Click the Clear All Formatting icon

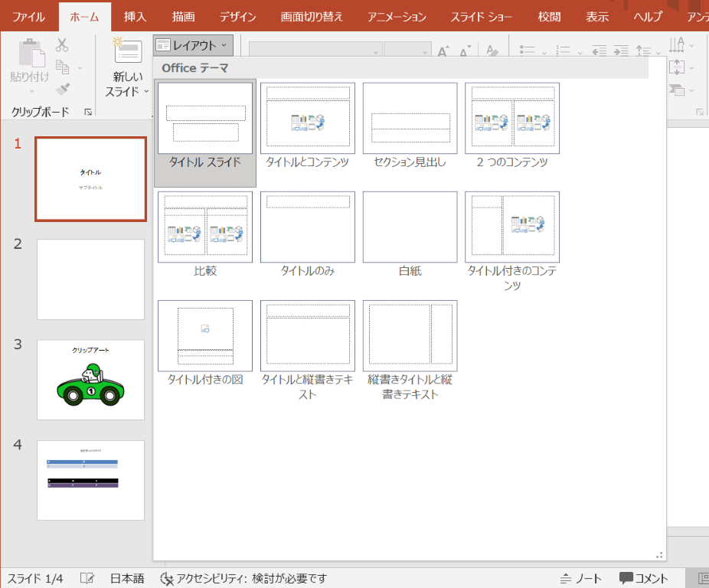(491, 50)
